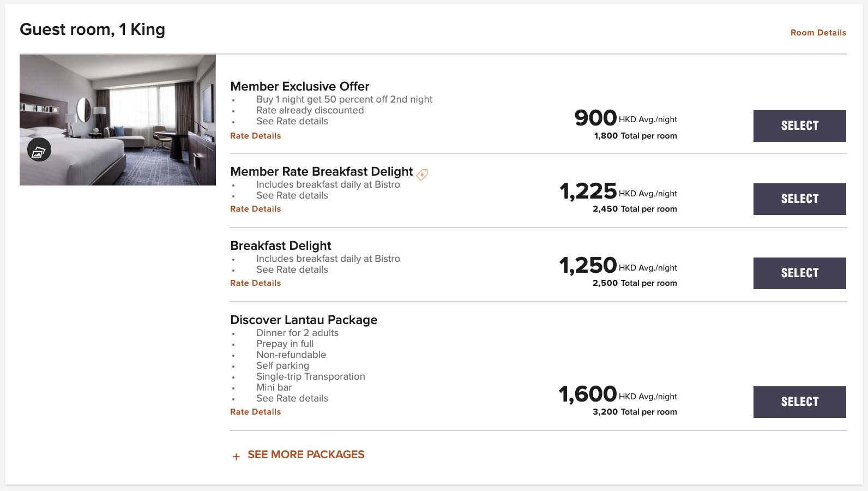Click the Guest room, 1 King title
This screenshot has width=868, height=491.
93,29
